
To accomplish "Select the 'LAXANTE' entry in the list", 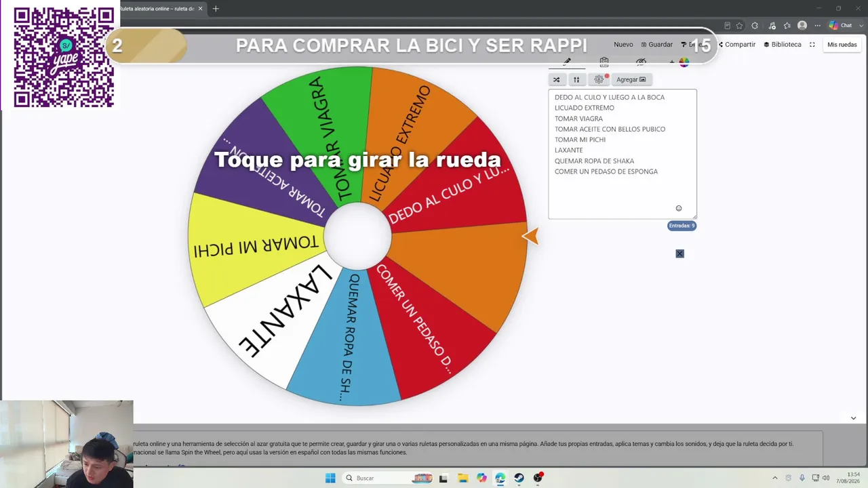I will coord(569,150).
